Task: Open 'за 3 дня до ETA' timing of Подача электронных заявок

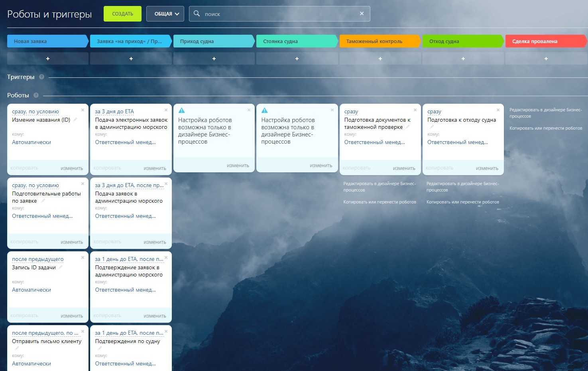Action: point(114,112)
